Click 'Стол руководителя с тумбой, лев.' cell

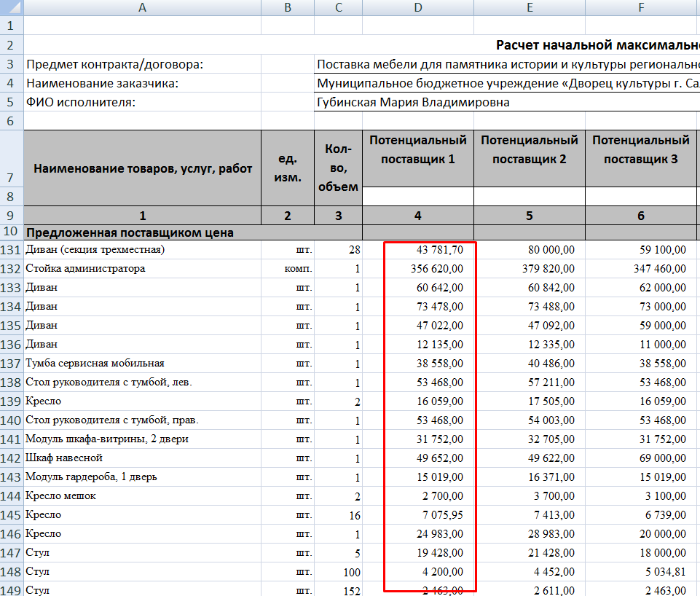[143, 383]
